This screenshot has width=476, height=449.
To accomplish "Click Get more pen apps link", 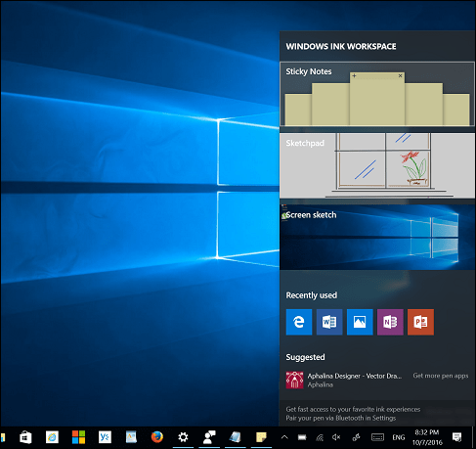I will point(441,376).
